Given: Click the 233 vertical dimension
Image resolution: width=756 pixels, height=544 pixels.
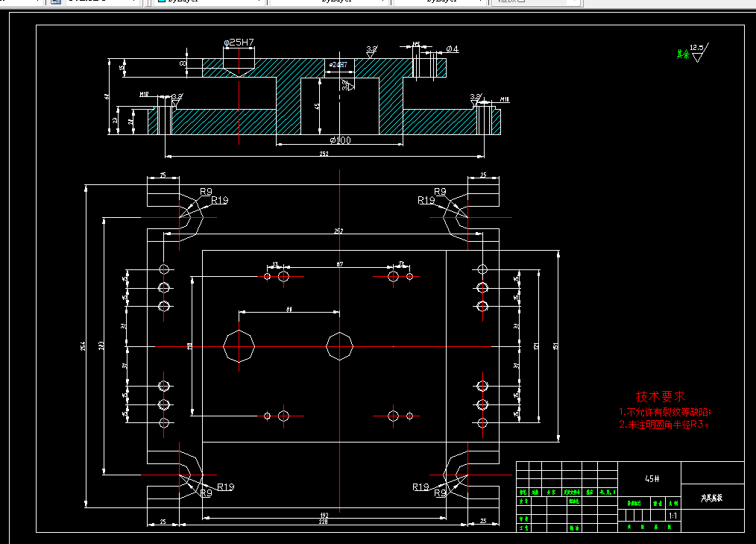Looking at the screenshot, I should [x=101, y=346].
